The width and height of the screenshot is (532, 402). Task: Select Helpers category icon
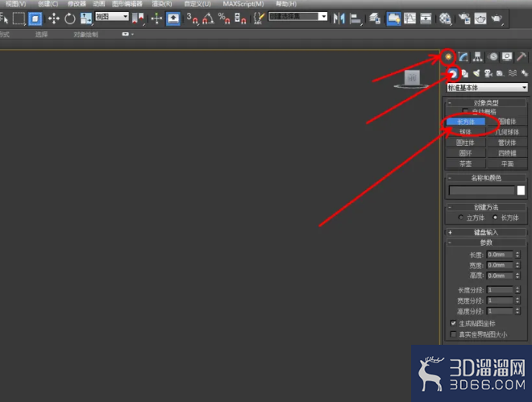[501, 73]
